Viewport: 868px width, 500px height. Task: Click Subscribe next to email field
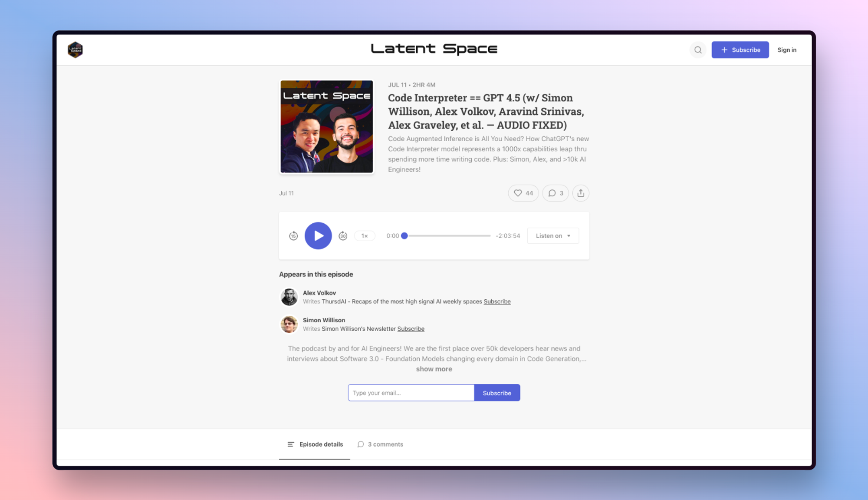[497, 393]
